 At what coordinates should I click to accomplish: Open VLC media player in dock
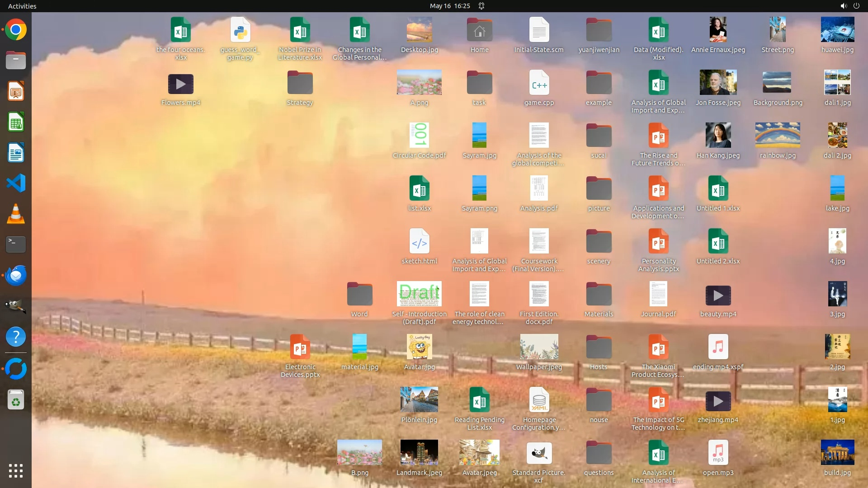(16, 214)
